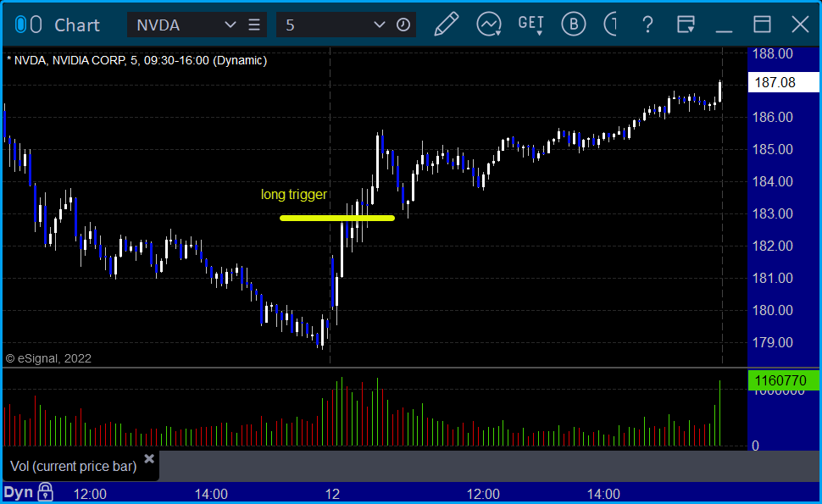822x504 pixels.
Task: Select the long trigger text annotation
Action: point(293,194)
